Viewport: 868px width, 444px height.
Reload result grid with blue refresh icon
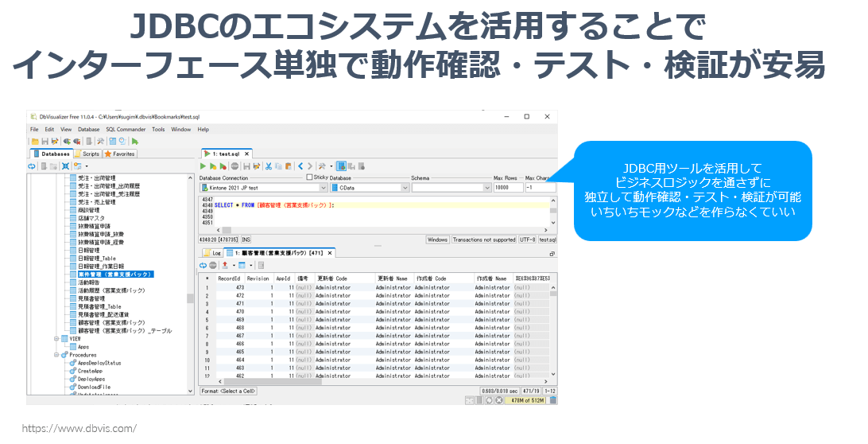(203, 266)
